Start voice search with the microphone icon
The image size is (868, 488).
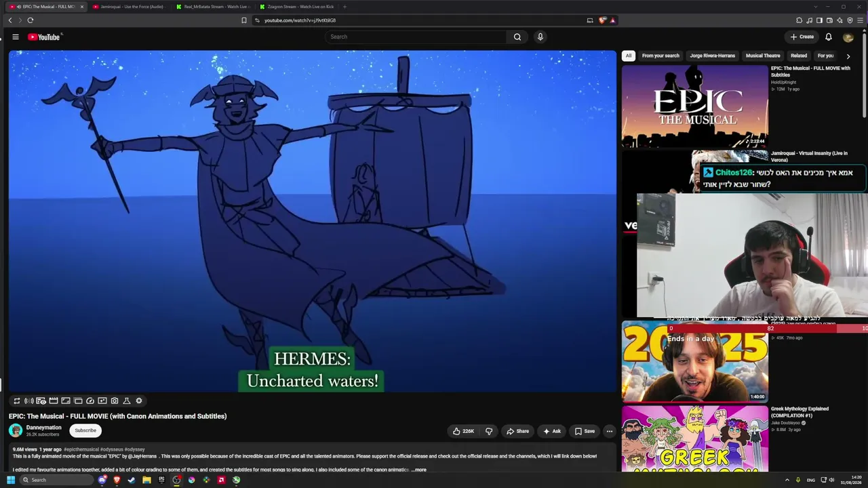click(540, 37)
